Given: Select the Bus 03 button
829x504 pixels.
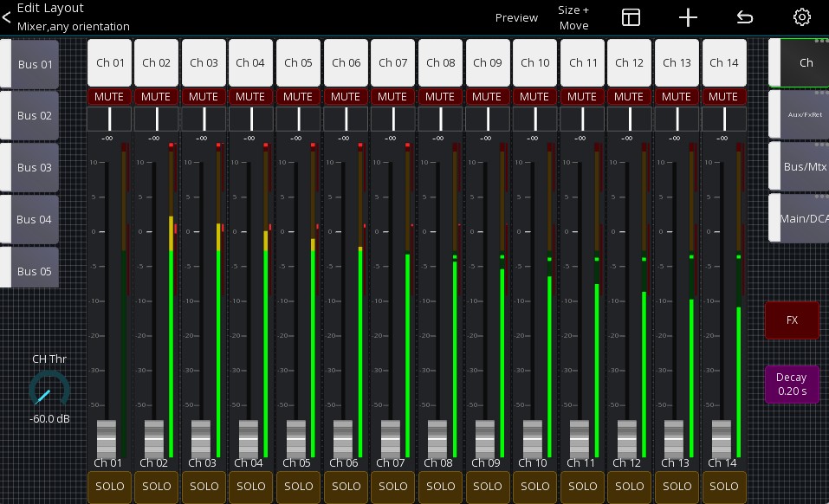Looking at the screenshot, I should (x=29, y=167).
